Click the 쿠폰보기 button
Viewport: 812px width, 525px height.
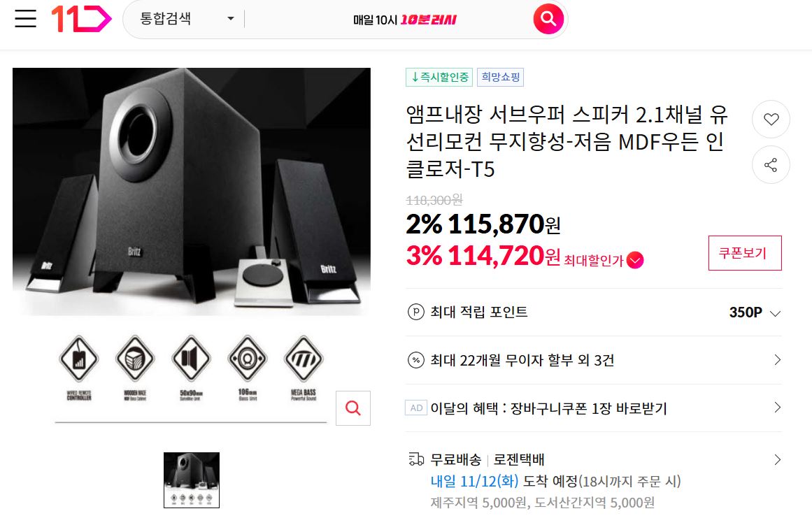pos(745,253)
